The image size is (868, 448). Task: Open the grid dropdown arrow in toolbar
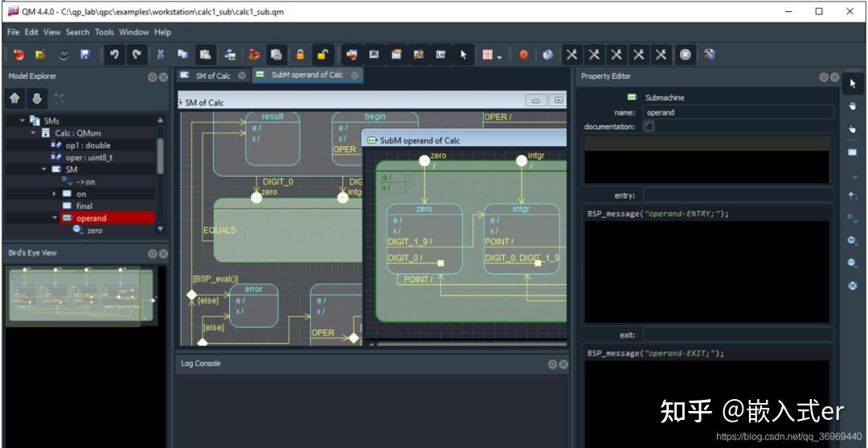click(x=500, y=56)
